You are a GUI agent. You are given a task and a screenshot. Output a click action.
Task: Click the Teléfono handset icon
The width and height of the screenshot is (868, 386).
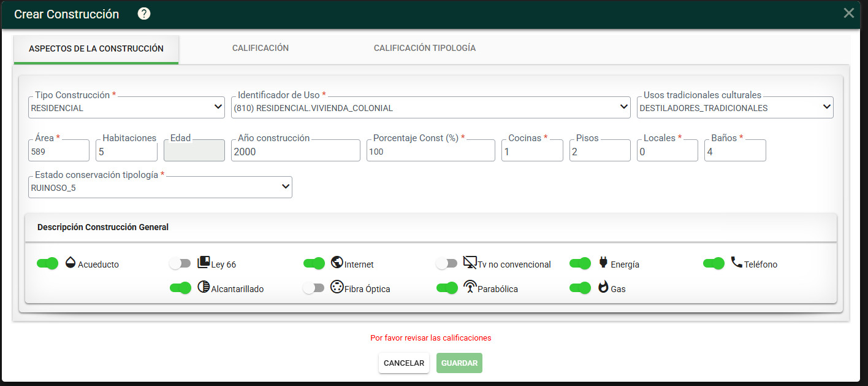tap(737, 263)
